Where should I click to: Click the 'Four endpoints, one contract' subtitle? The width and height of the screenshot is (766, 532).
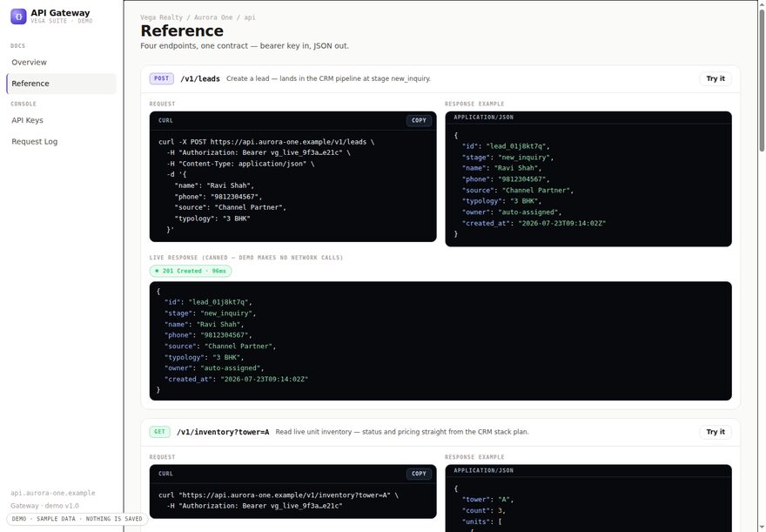245,46
